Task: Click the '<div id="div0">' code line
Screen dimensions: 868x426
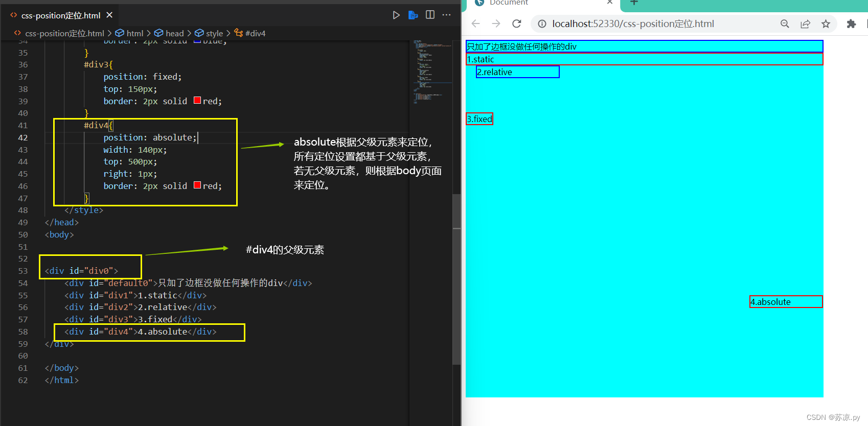Action: (81, 271)
